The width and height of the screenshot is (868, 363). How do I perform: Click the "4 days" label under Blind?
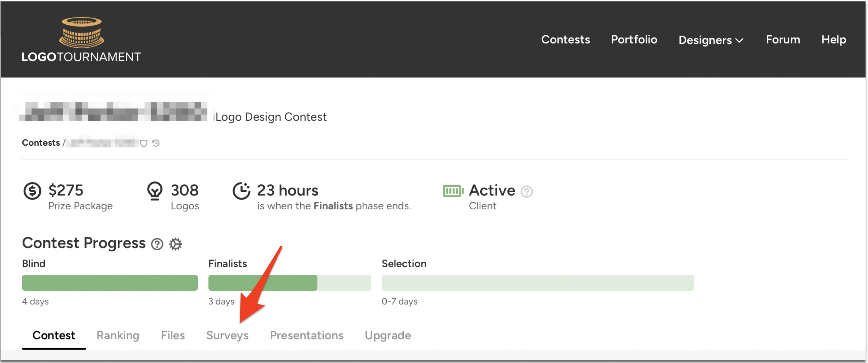point(35,301)
